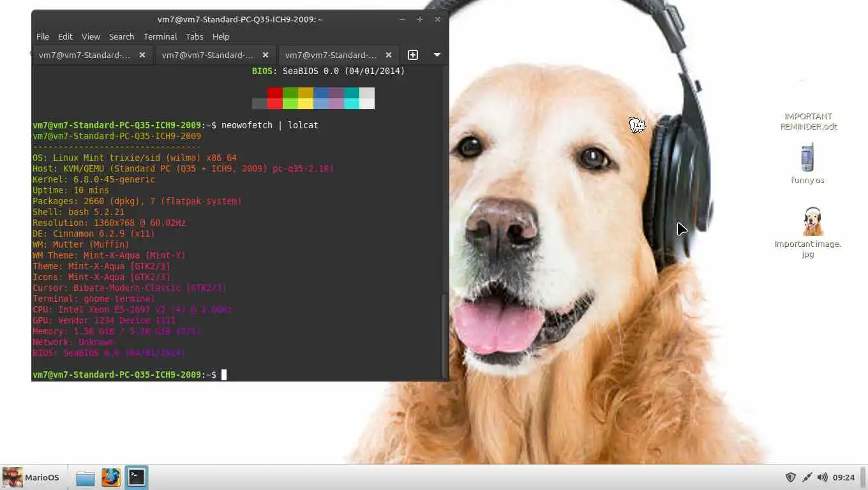The height and width of the screenshot is (490, 868).
Task: Select the IMPORTANT REMINDER.odt desktop file label
Action: point(808,121)
